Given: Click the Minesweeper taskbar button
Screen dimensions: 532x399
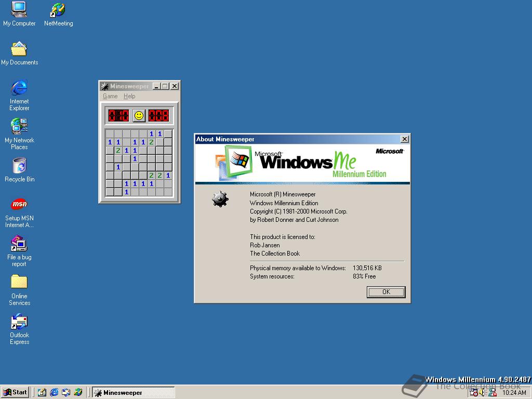Looking at the screenshot, I should point(134,393).
